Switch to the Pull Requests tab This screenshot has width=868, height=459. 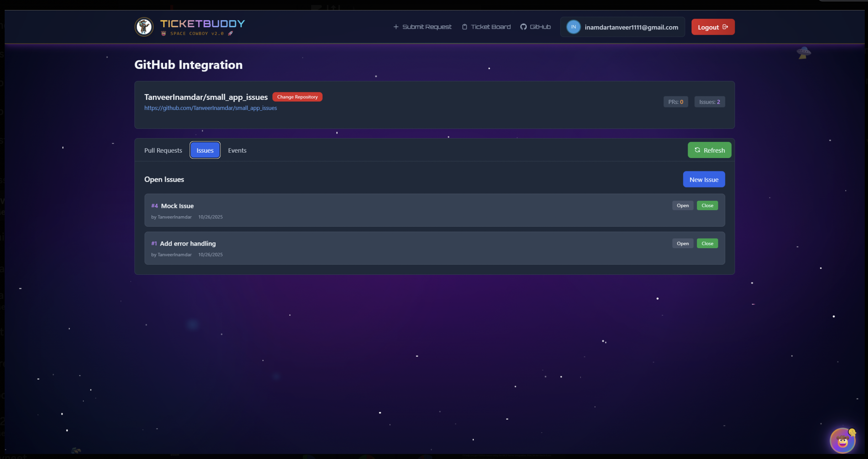tap(163, 150)
